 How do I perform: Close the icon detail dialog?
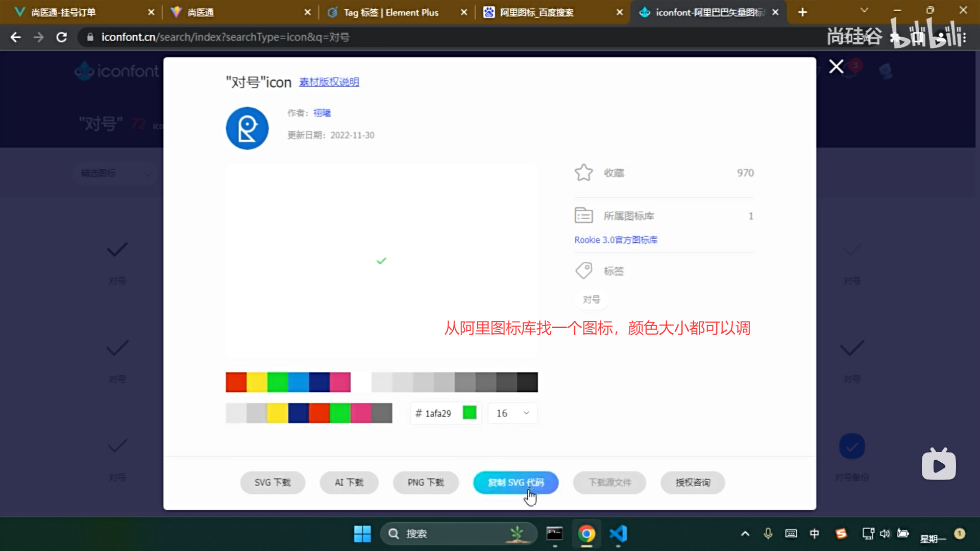[836, 67]
